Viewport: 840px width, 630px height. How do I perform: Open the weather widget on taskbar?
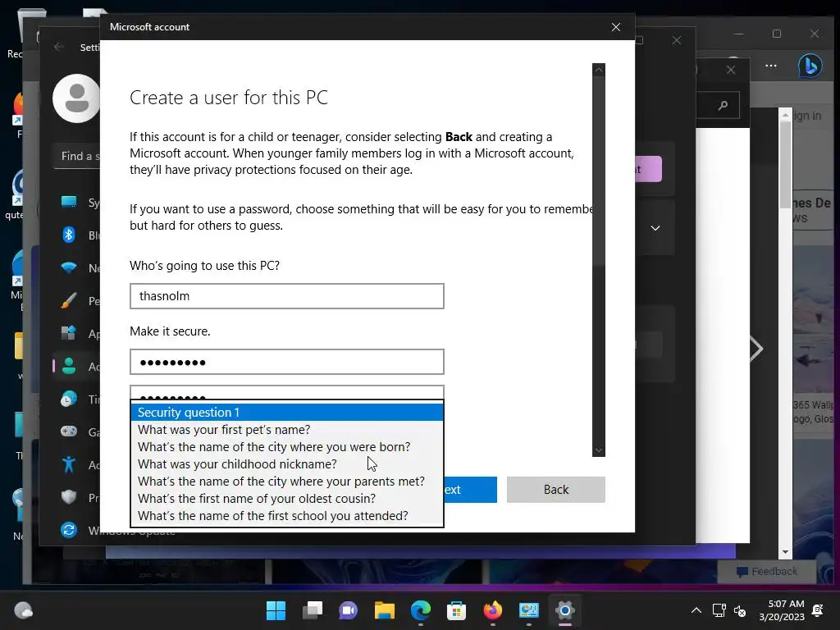[x=23, y=610]
